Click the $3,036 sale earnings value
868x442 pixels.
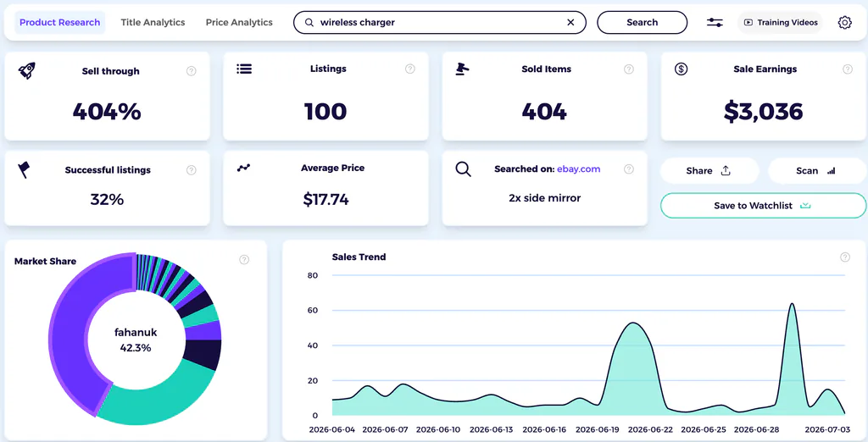(764, 112)
